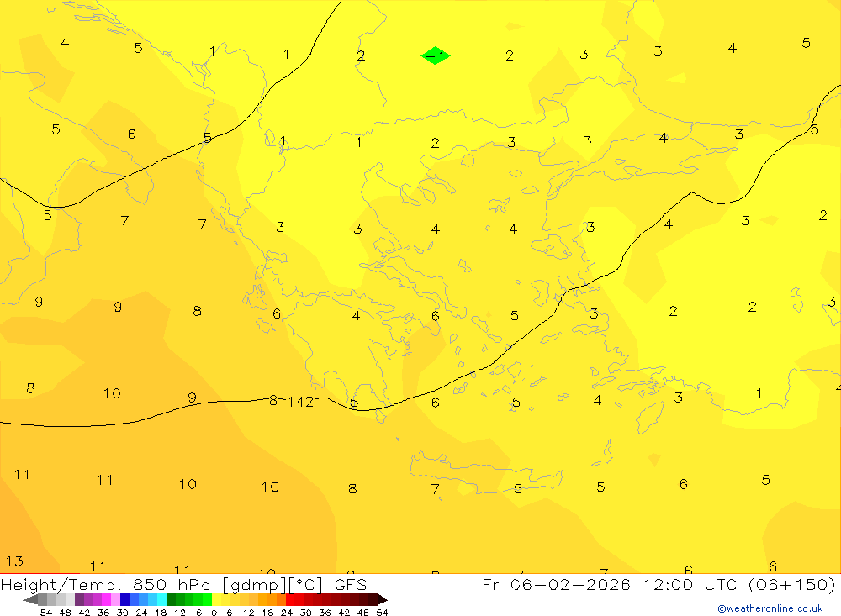Pick the bright red swatch in the legend
Image resolution: width=841 pixels, height=616 pixels.
[290, 600]
